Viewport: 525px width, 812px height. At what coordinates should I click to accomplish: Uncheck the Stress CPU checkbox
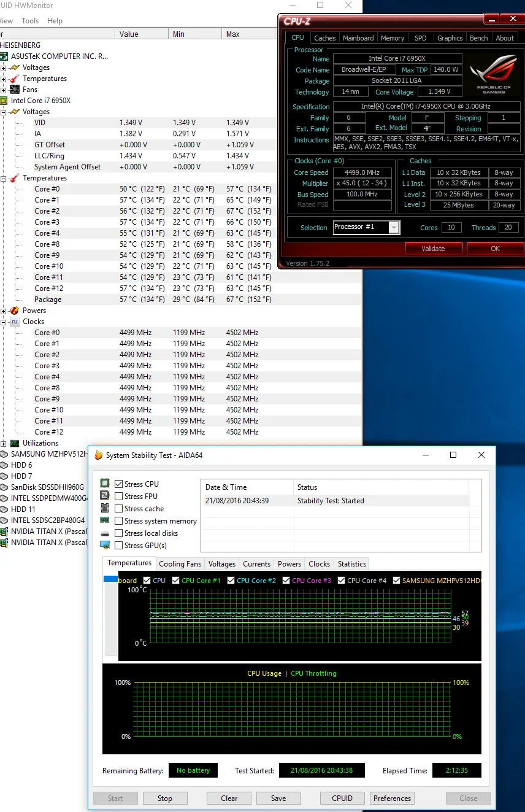[x=119, y=484]
